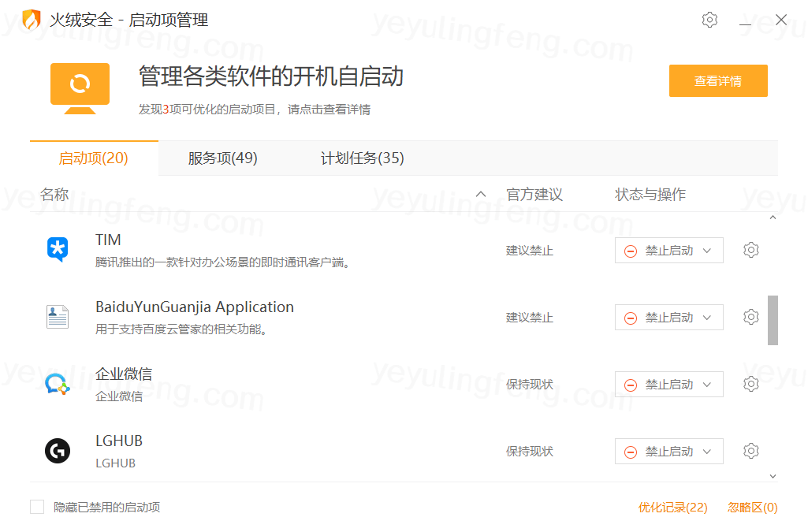
Task: Select the 启动项(20) tab
Action: click(x=94, y=158)
